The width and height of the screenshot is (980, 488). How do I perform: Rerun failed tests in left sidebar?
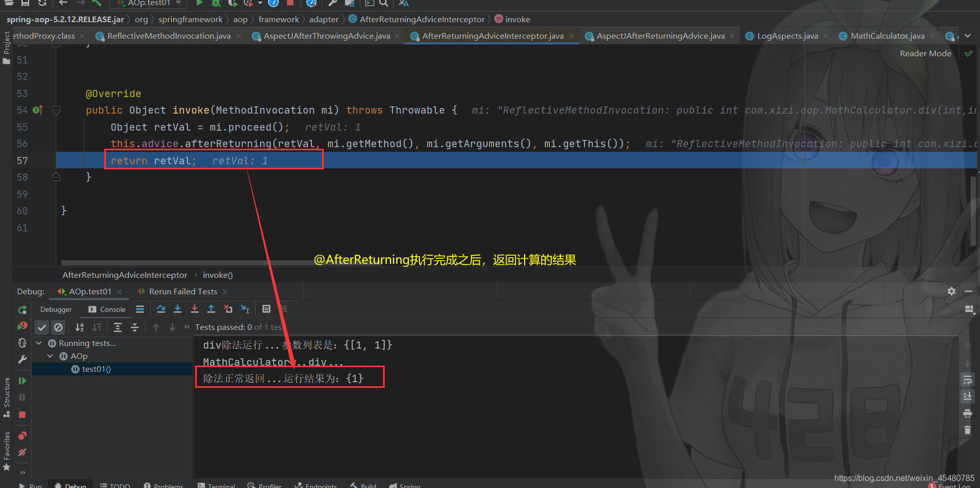point(22,326)
